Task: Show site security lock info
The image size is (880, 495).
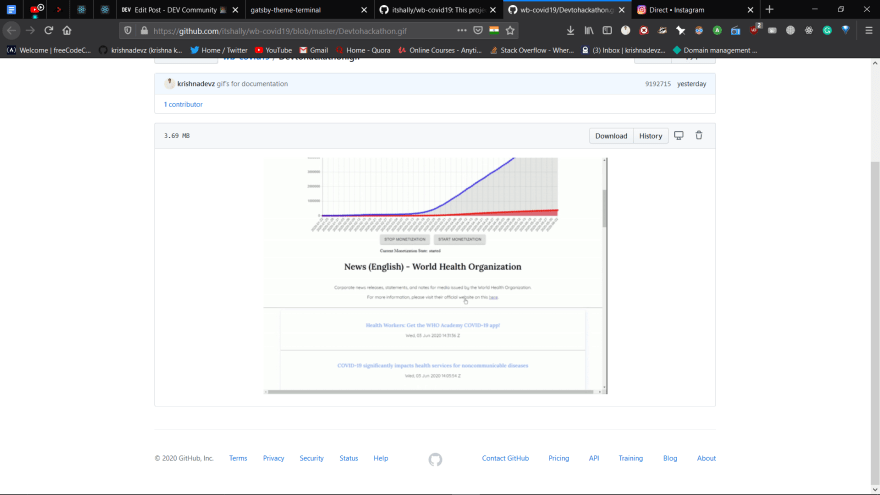Action: point(144,31)
